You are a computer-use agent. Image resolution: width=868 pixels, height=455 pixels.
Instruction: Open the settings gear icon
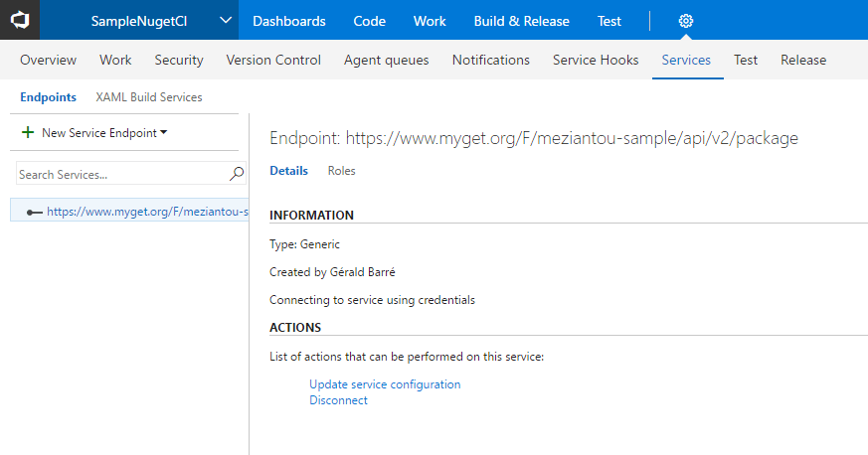pyautogui.click(x=685, y=21)
